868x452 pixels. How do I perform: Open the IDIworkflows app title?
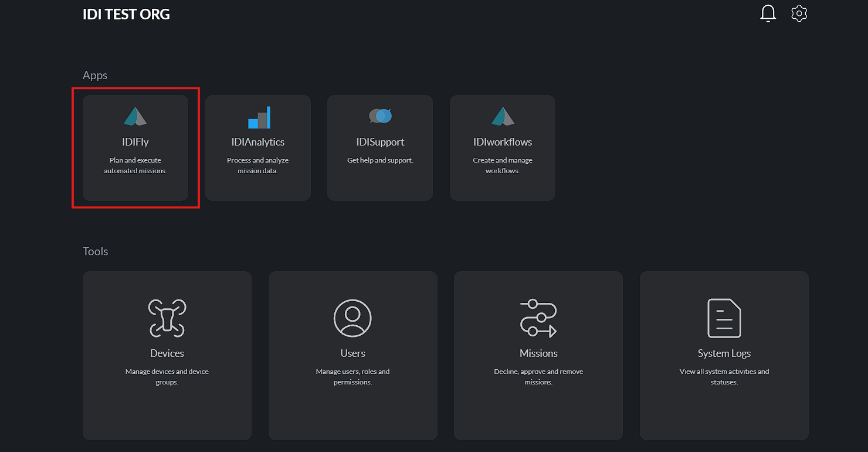[x=503, y=142]
